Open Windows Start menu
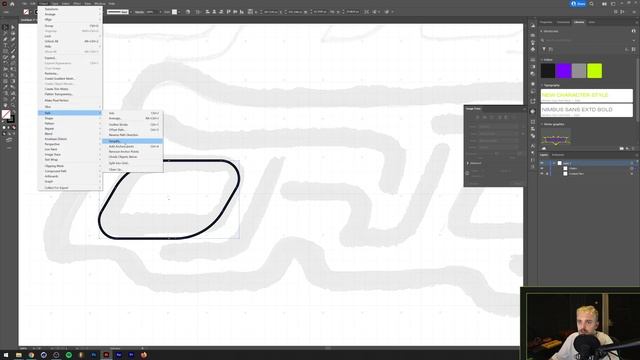 pos(6,355)
